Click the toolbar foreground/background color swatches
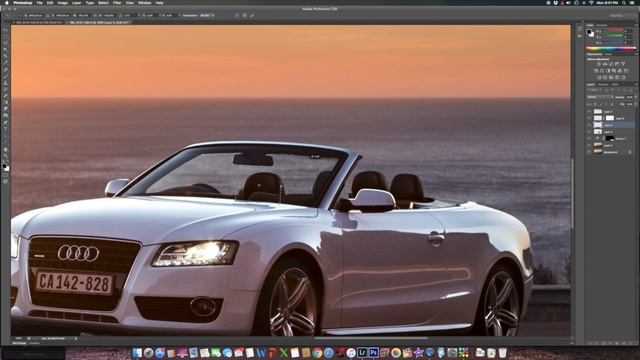Viewport: 640px width, 360px height. (5, 167)
